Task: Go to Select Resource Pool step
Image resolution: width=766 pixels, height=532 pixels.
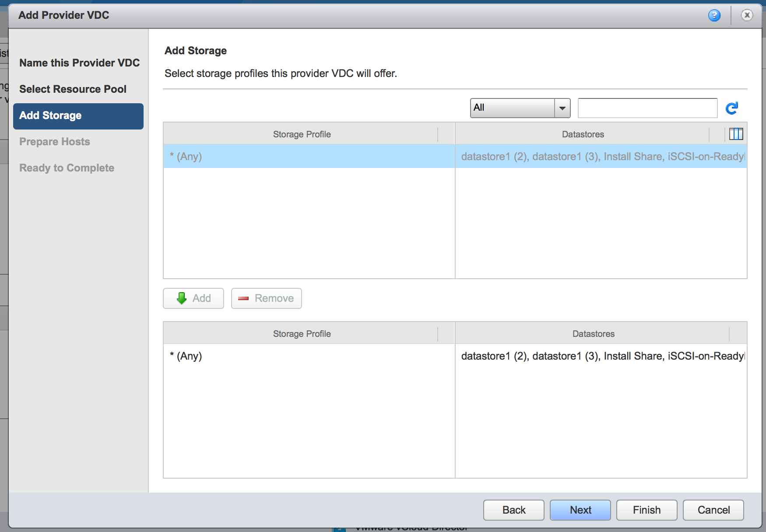Action: [73, 89]
